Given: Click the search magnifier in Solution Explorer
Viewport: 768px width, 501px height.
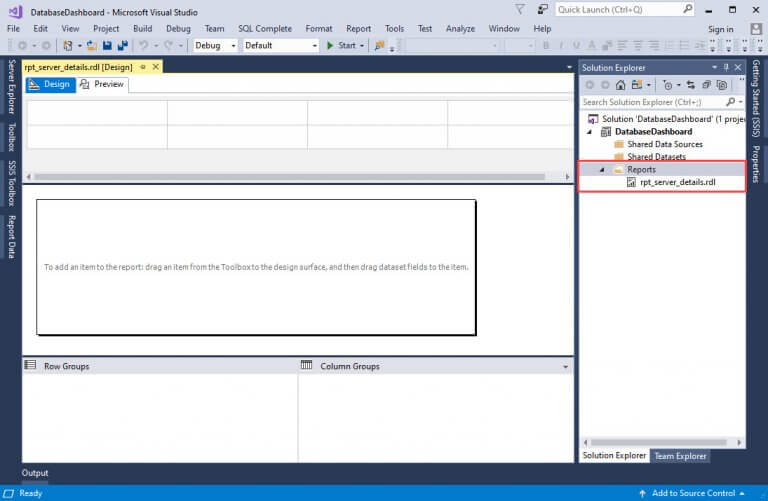Looking at the screenshot, I should [730, 102].
